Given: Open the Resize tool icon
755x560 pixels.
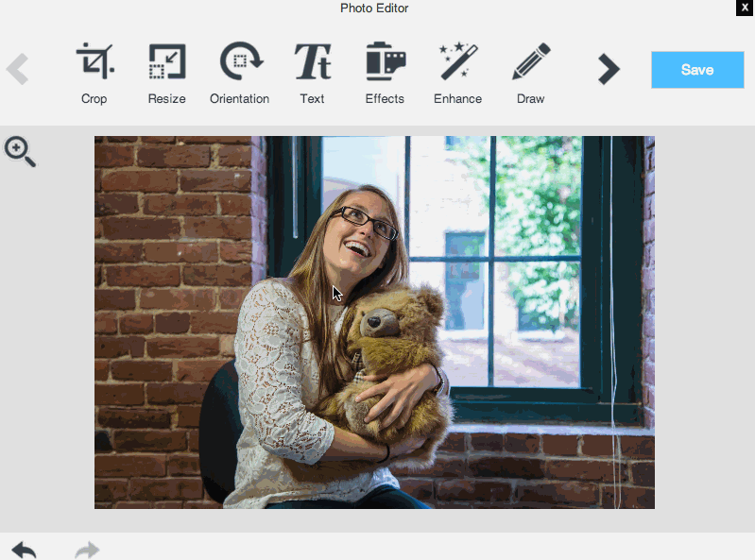Looking at the screenshot, I should pyautogui.click(x=166, y=62).
